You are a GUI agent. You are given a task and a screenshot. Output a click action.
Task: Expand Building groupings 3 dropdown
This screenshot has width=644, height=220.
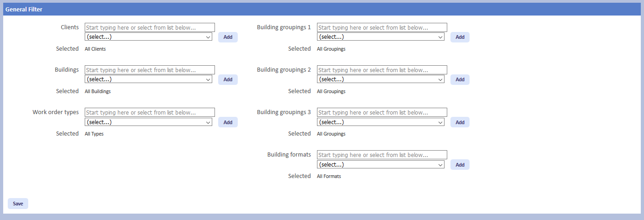pos(381,122)
